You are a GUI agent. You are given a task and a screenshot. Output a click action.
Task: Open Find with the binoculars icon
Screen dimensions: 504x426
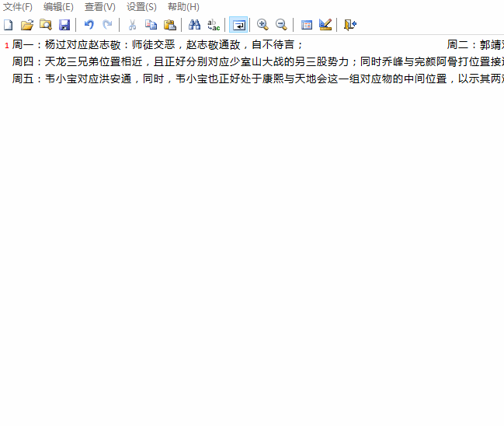(194, 25)
